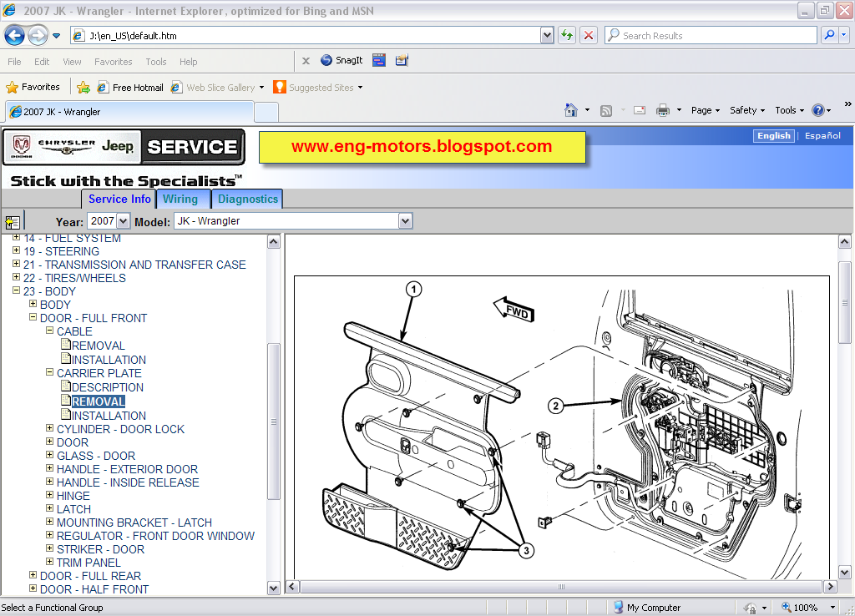Screen dimensions: 855x616
Task: Open the recent pages dropdown arrow
Action: (56, 36)
